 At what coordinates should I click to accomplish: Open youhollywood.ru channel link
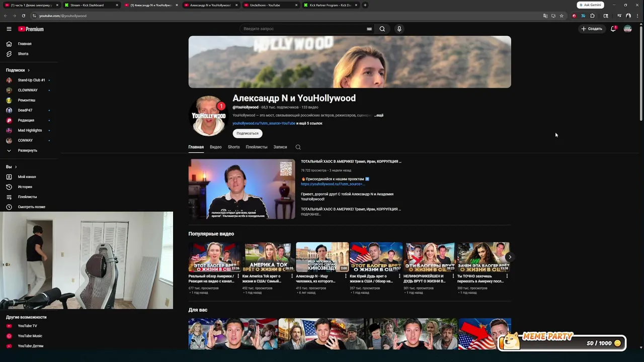[264, 123]
